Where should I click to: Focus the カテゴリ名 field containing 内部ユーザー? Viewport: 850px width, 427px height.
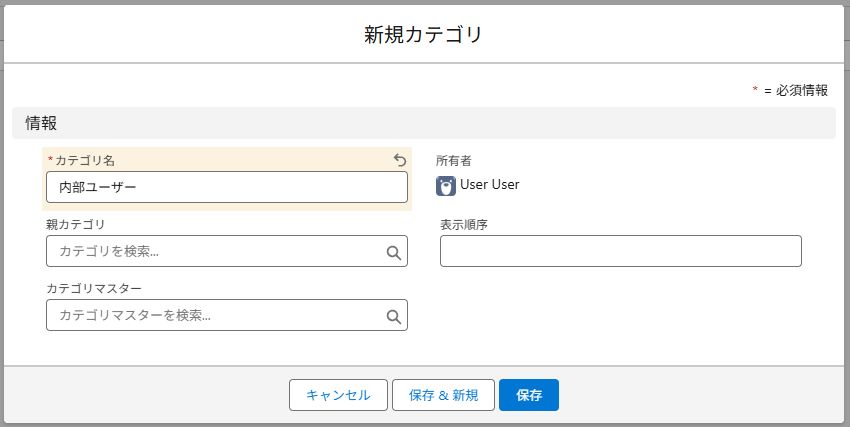click(x=226, y=187)
